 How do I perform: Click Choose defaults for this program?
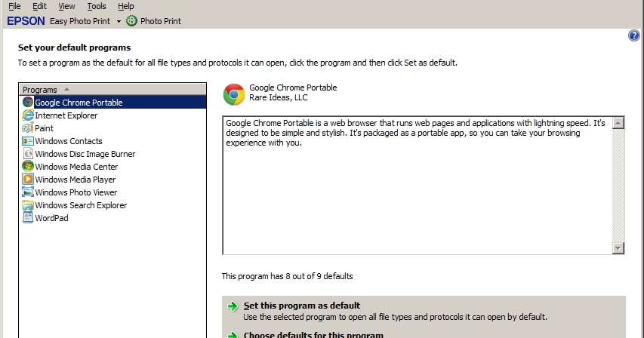click(313, 335)
